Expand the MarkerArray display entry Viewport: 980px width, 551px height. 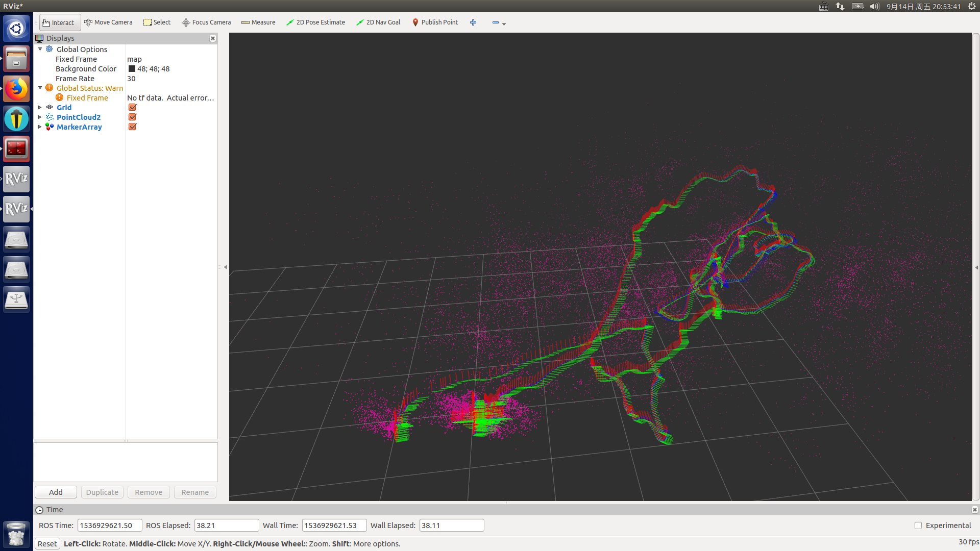coord(40,127)
